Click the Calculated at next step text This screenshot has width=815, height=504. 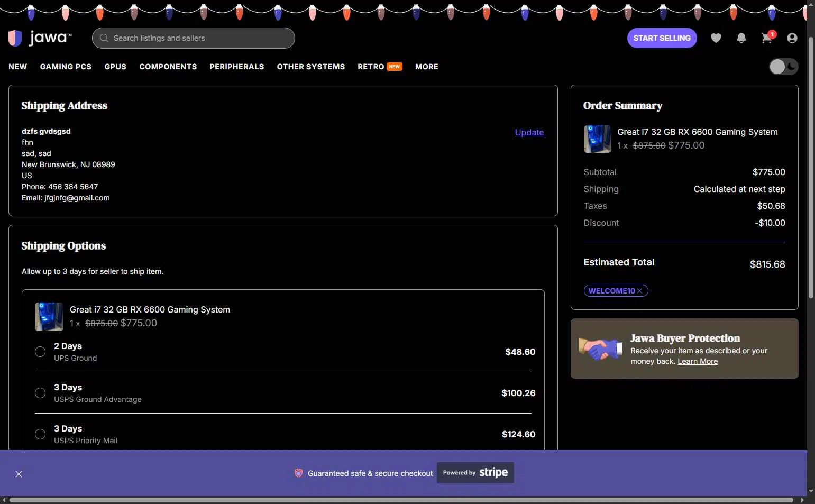pyautogui.click(x=739, y=189)
